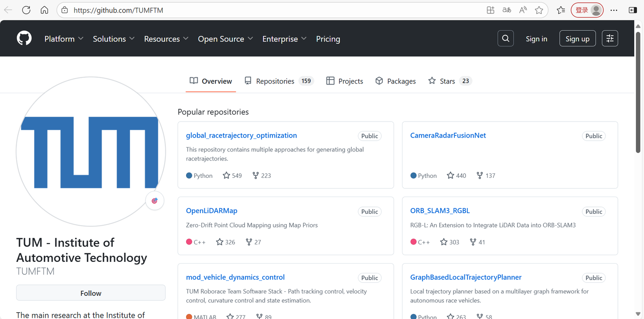Click fork count 137 of CameraRadarFusionNet
The image size is (644, 319).
coord(486,176)
